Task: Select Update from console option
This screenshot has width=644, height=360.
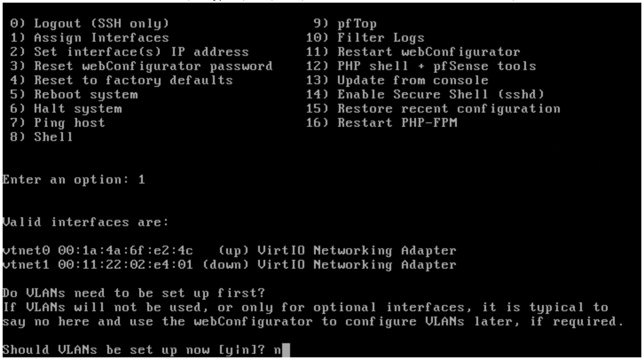Action: click(397, 80)
